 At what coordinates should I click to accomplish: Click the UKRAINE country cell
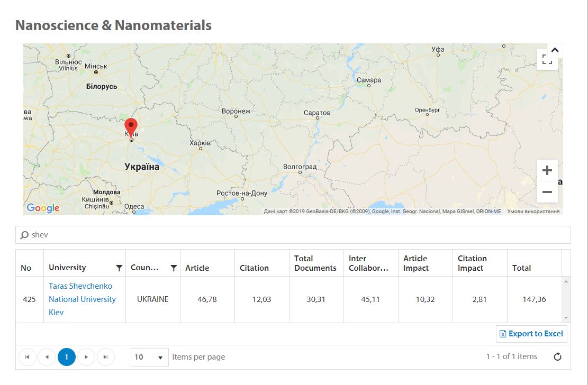coord(152,299)
